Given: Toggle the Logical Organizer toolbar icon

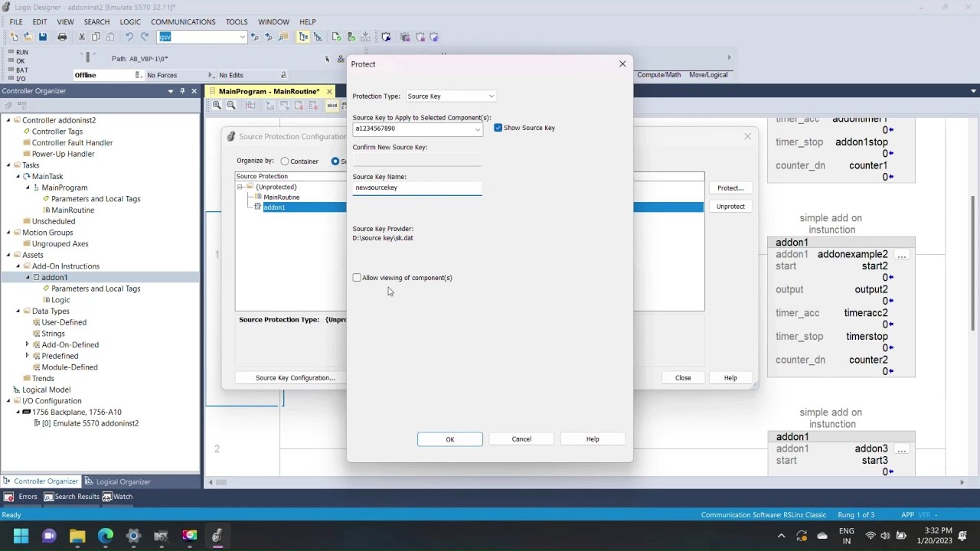Looking at the screenshot, I should point(318,37).
